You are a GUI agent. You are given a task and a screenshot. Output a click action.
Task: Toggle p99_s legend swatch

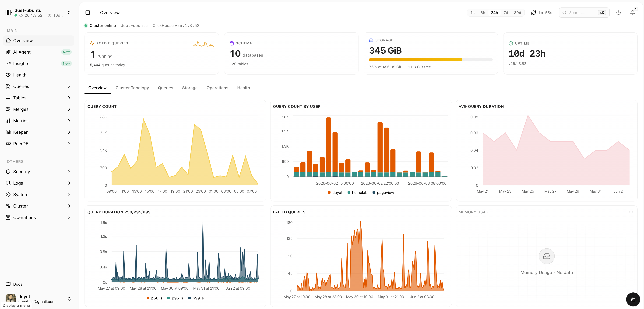(x=190, y=298)
